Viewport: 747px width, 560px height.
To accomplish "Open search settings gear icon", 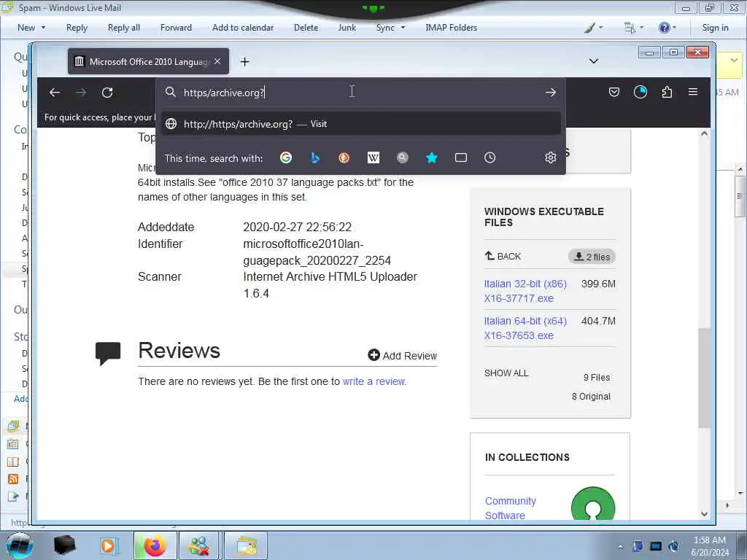I will click(x=551, y=157).
